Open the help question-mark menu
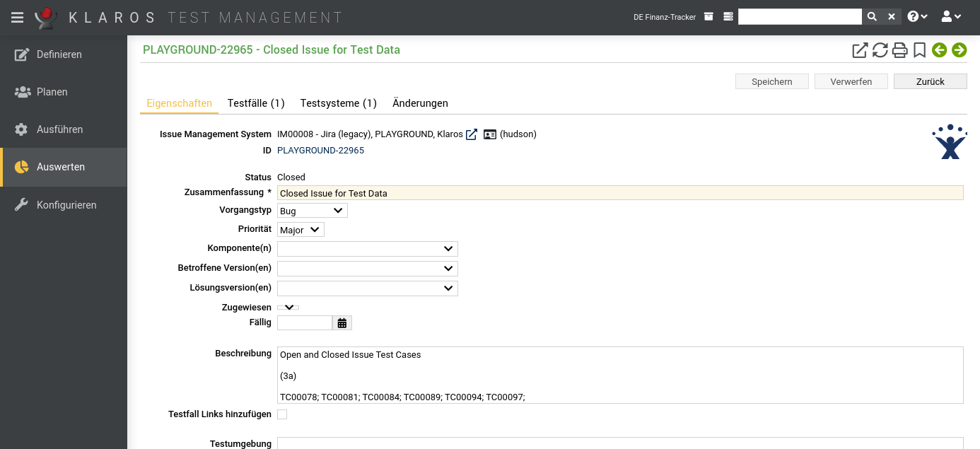 pos(918,17)
